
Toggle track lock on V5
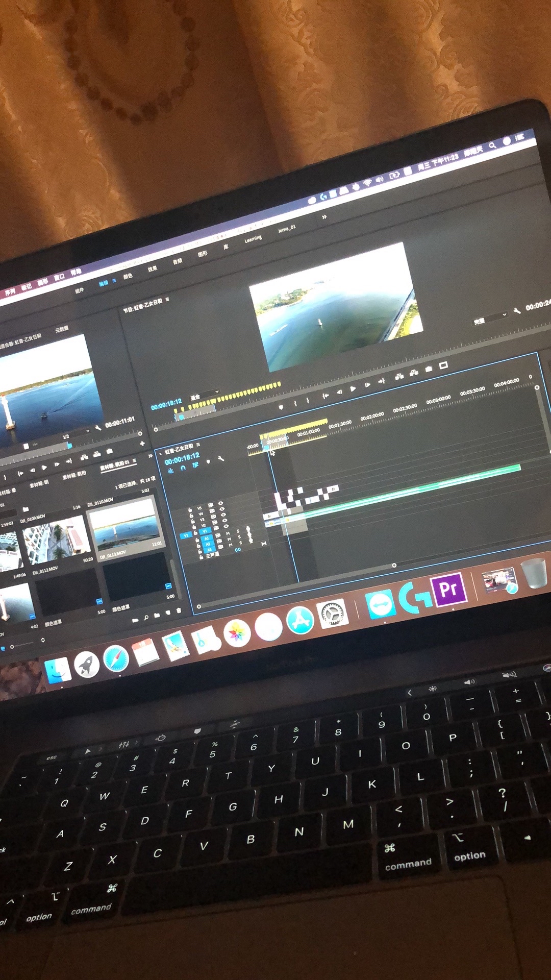point(190,510)
